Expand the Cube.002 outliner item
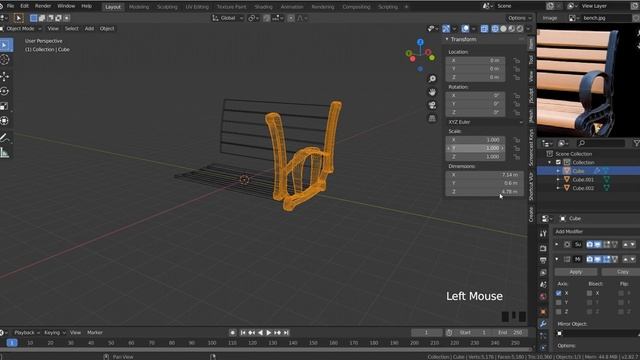Screen dimensions: 640x360 [x=558, y=188]
